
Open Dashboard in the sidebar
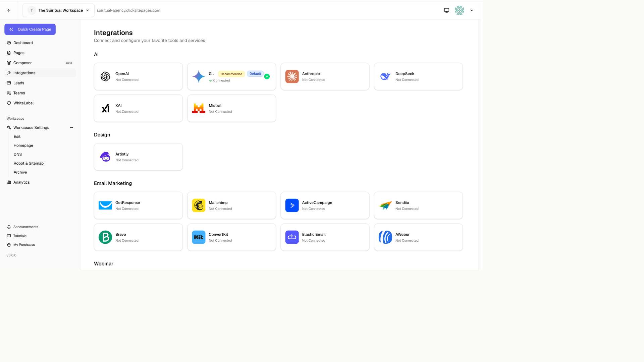pyautogui.click(x=40, y=43)
